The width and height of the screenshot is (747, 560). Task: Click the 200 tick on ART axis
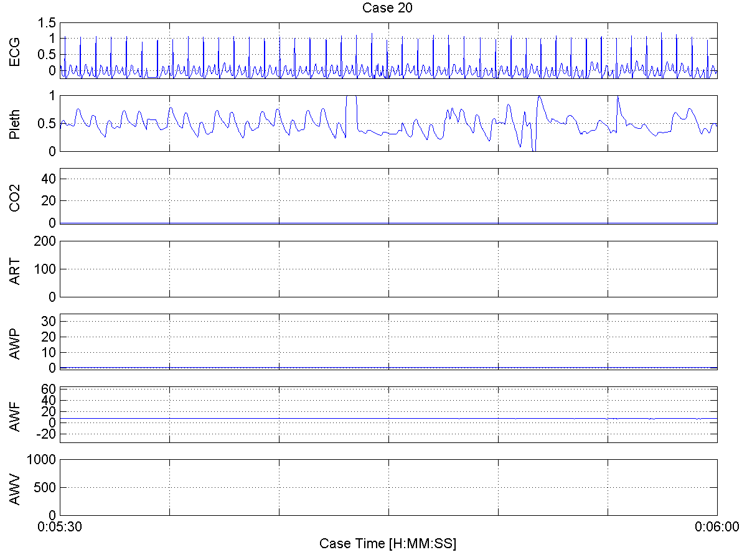pyautogui.click(x=45, y=241)
